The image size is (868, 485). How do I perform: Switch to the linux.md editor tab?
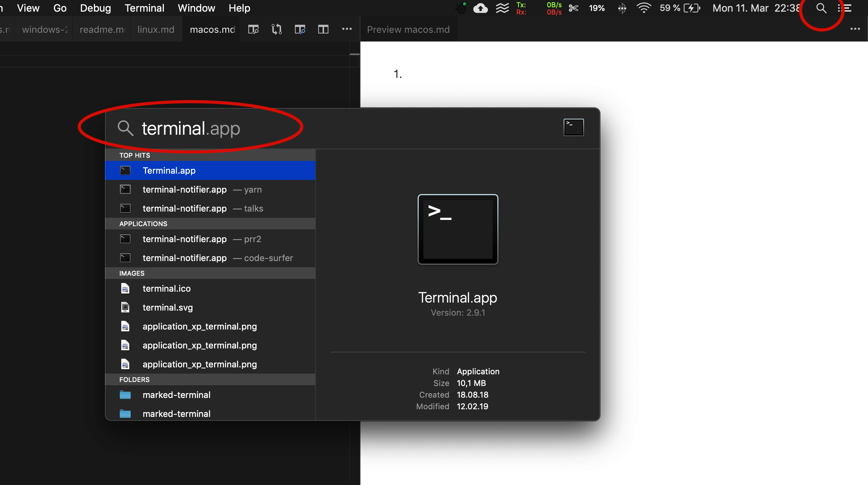point(156,29)
